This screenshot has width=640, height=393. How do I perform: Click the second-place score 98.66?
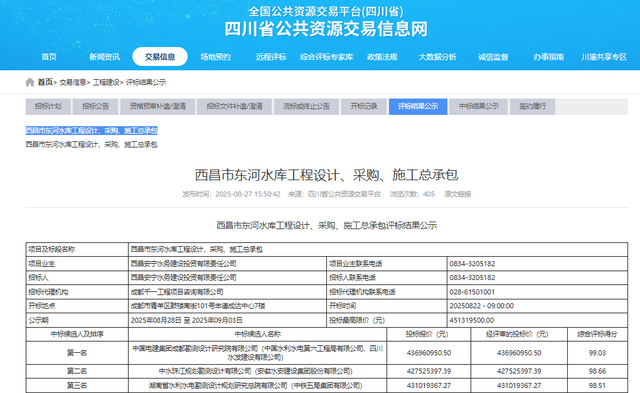point(597,371)
